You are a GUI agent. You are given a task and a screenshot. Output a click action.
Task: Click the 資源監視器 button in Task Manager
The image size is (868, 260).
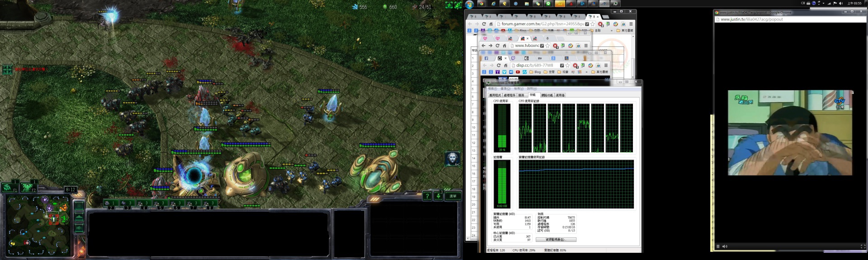(x=556, y=239)
